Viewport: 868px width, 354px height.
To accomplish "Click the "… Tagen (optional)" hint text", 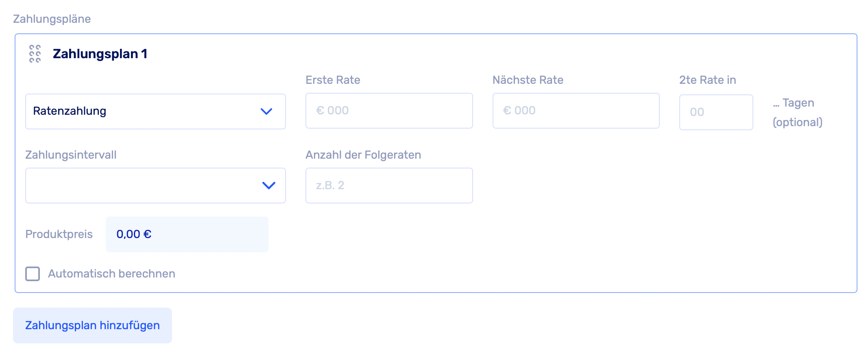I will [x=797, y=112].
